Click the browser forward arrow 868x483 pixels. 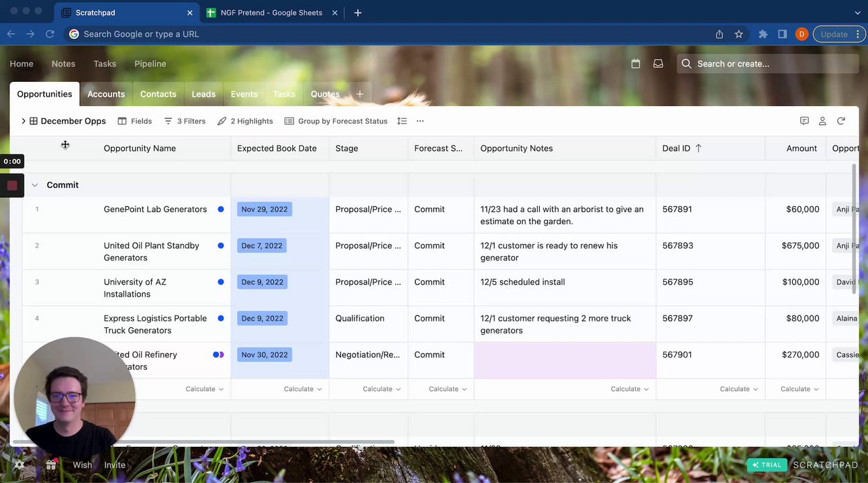pos(30,34)
